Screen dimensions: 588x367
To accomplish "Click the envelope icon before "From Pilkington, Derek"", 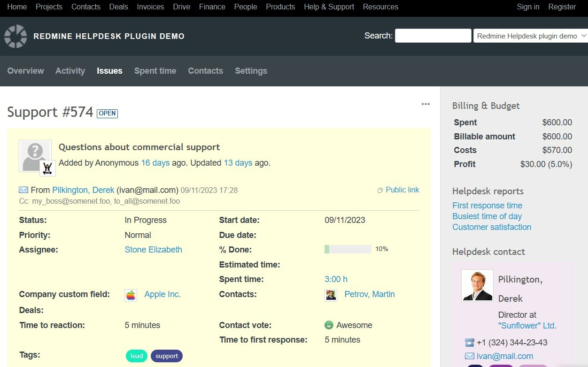I will (x=23, y=190).
